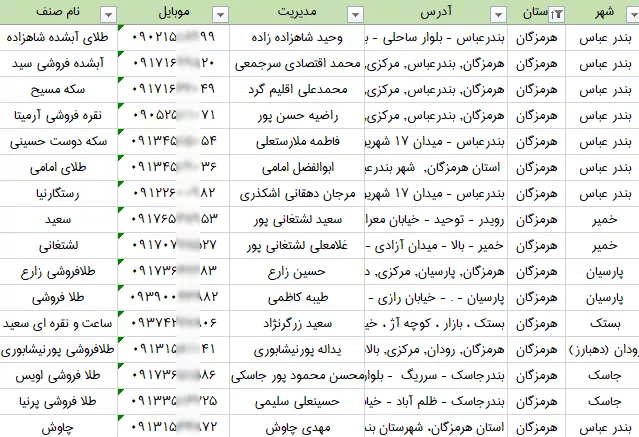639x437 pixels.
Task: Select the مدیریت column header text
Action: 297,11
